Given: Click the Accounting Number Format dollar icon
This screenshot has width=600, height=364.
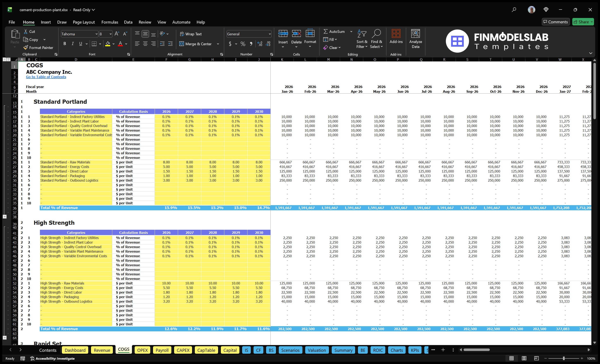Looking at the screenshot, I should click(230, 44).
